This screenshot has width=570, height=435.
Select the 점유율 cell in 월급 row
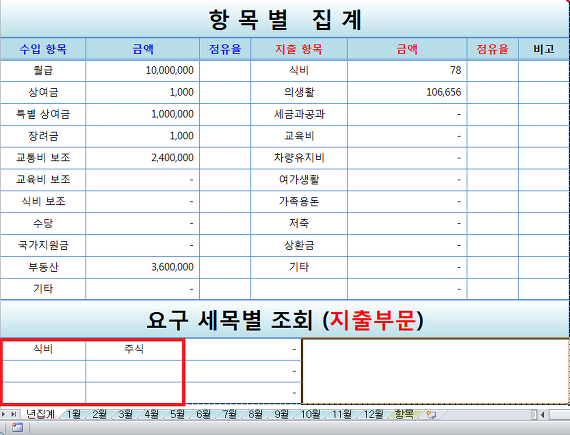225,71
